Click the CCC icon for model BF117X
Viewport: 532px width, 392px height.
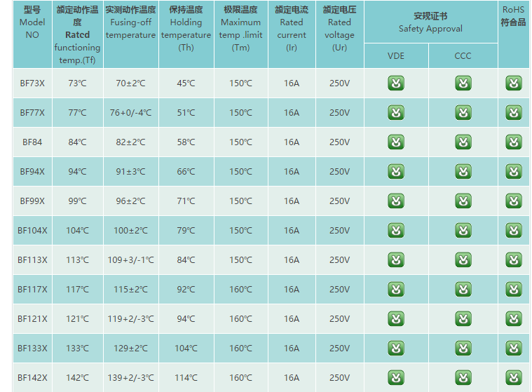[463, 290]
